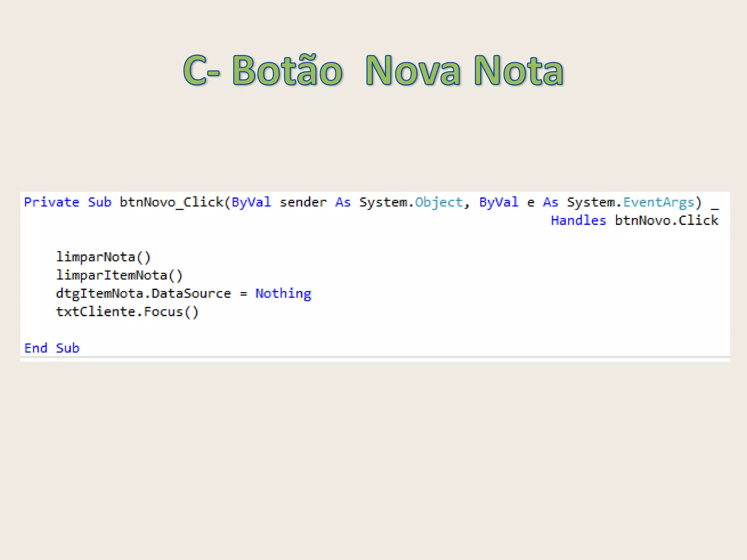
Task: Click 'System.EventArgs' in the signature
Action: coord(631,203)
